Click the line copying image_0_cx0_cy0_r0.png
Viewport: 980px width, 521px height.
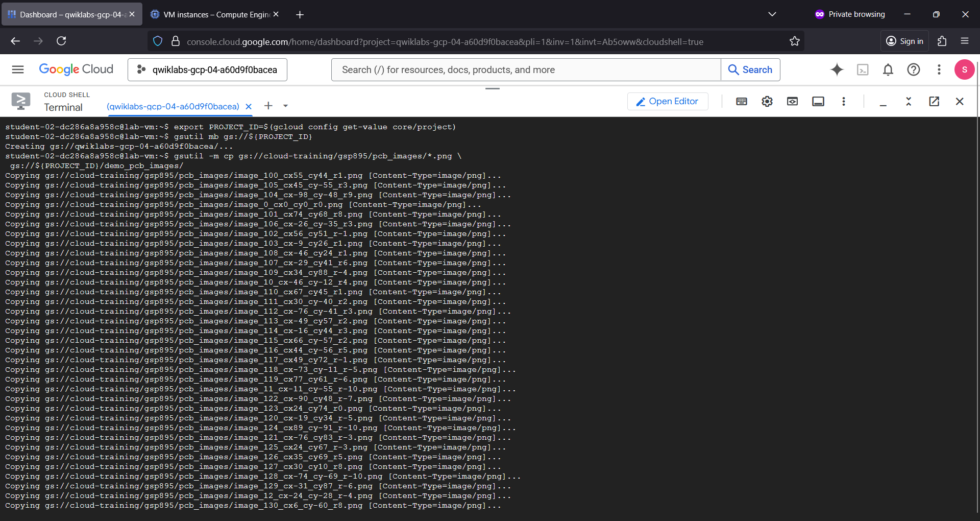pos(243,205)
